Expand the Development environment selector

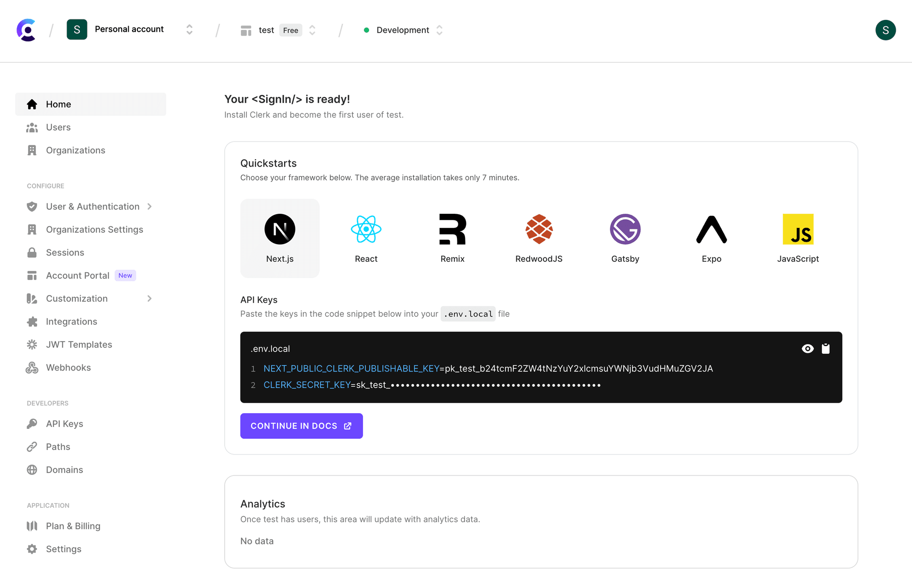[x=439, y=30]
